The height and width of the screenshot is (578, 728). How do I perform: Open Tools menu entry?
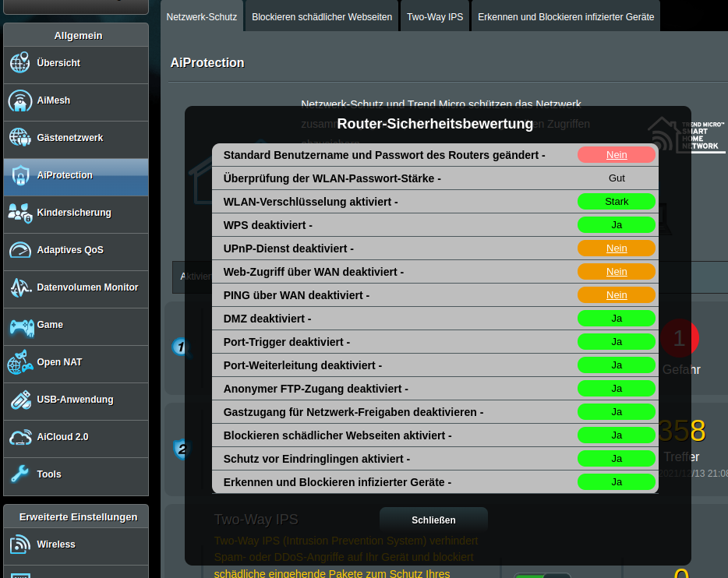76,477
